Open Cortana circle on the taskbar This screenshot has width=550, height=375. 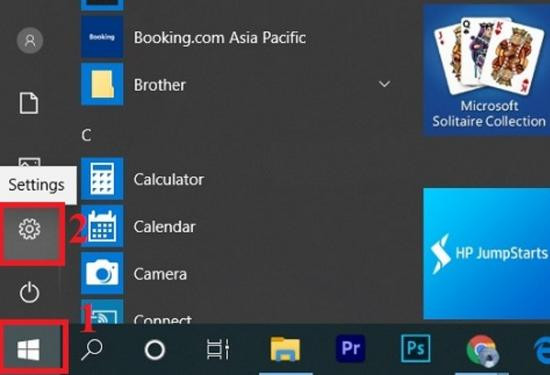tap(155, 350)
